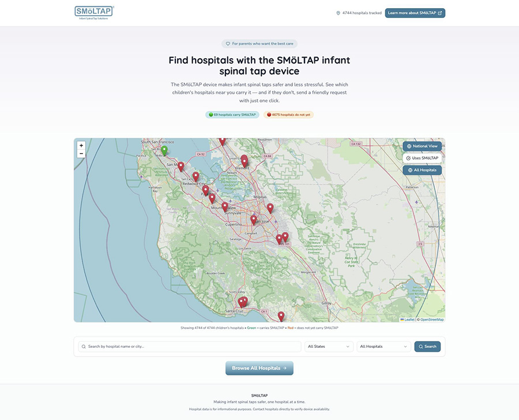The width and height of the screenshot is (519, 420).
Task: Click the Search button
Action: (427, 347)
